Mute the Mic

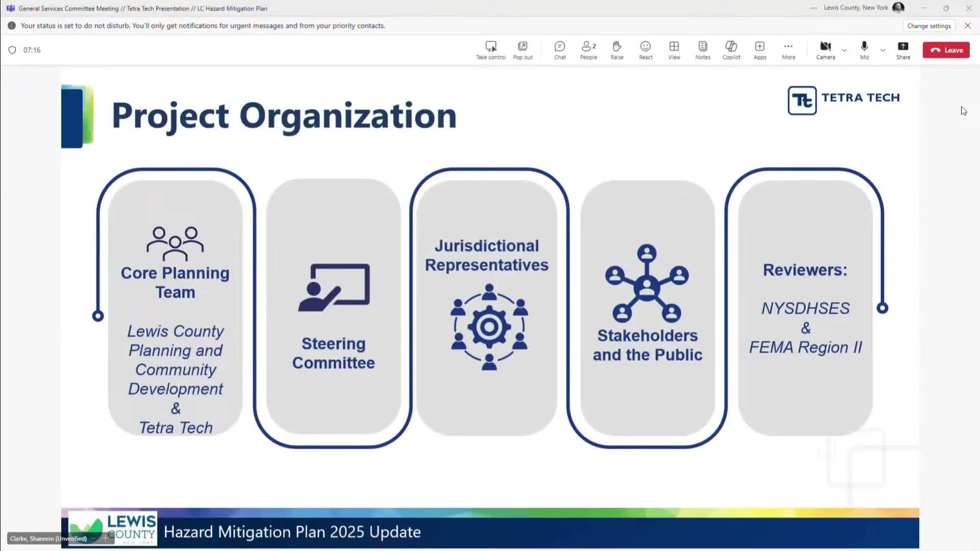[864, 50]
